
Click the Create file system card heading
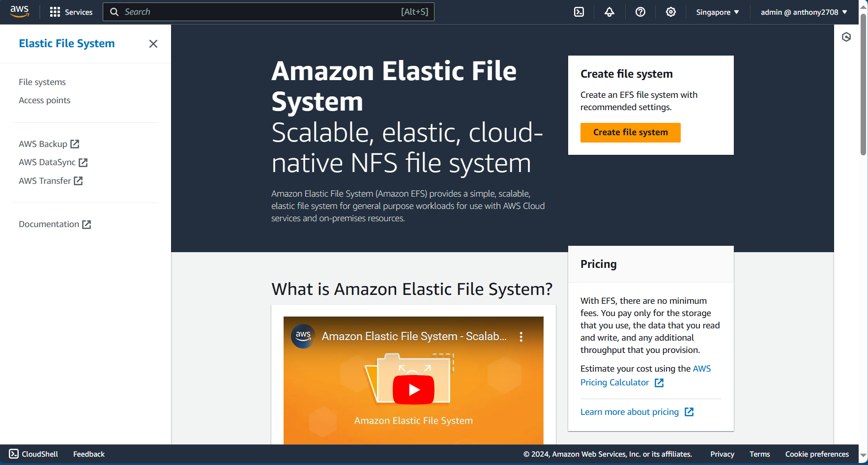click(x=627, y=74)
